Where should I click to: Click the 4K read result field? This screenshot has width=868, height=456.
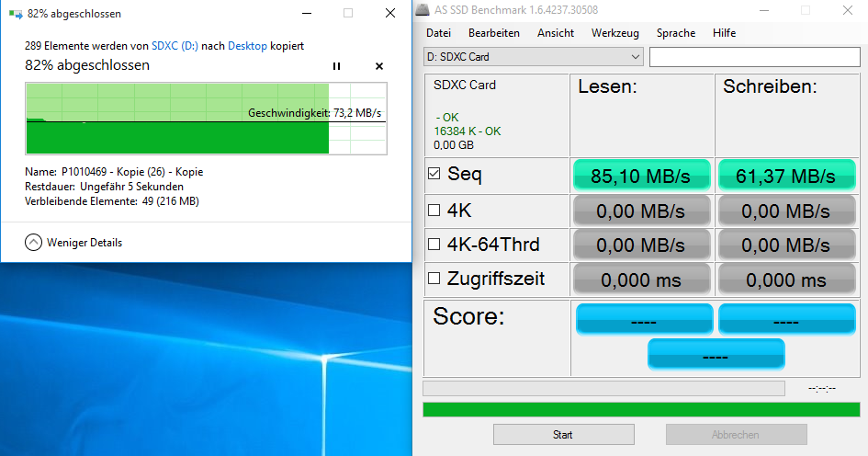pyautogui.click(x=641, y=211)
